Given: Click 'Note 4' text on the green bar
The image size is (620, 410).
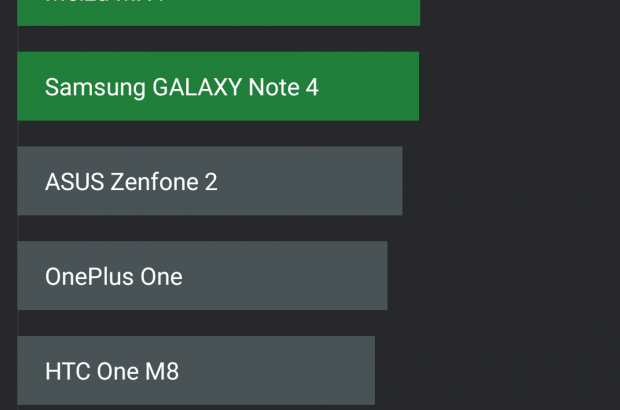Looking at the screenshot, I should pyautogui.click(x=285, y=87).
